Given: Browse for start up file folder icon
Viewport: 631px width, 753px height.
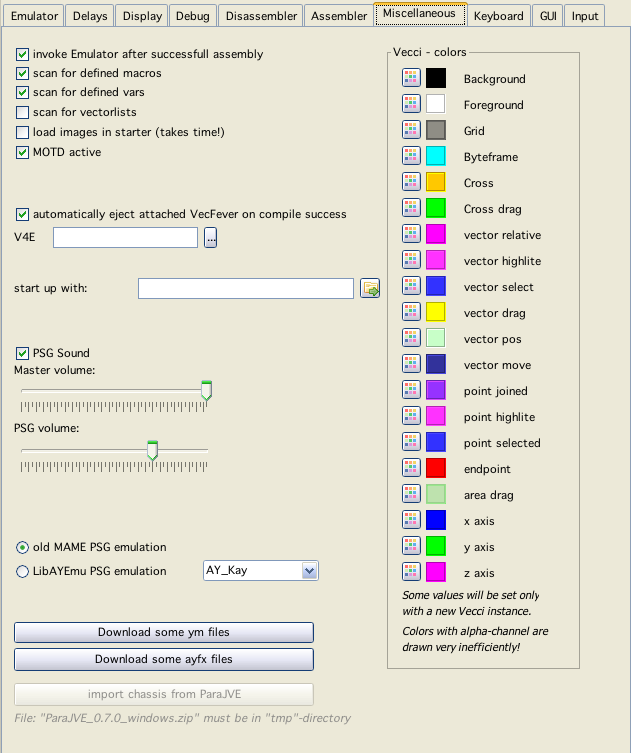Looking at the screenshot, I should 371,289.
